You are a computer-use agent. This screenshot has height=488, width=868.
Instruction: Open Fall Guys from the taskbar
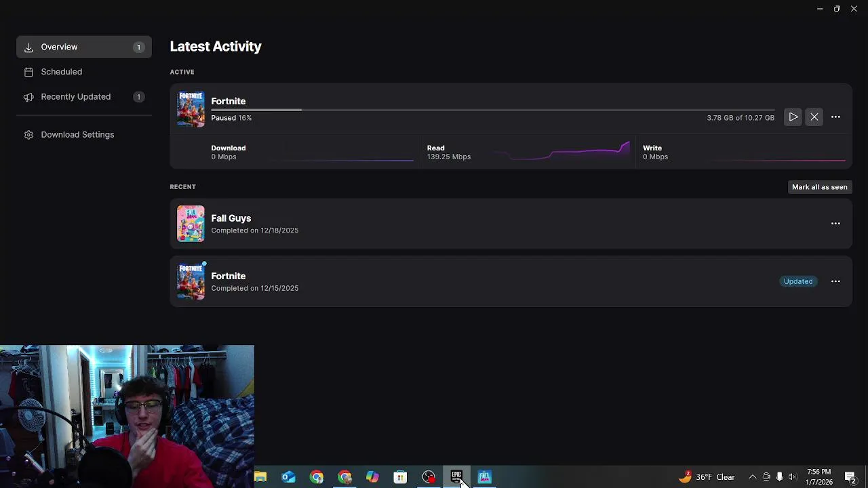[484, 477]
